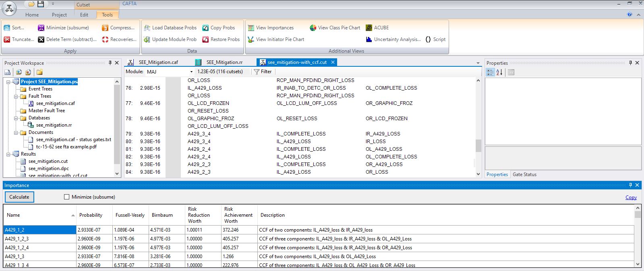Click Copy Probs in the Data group
The height and width of the screenshot is (271, 644).
coord(219,28)
